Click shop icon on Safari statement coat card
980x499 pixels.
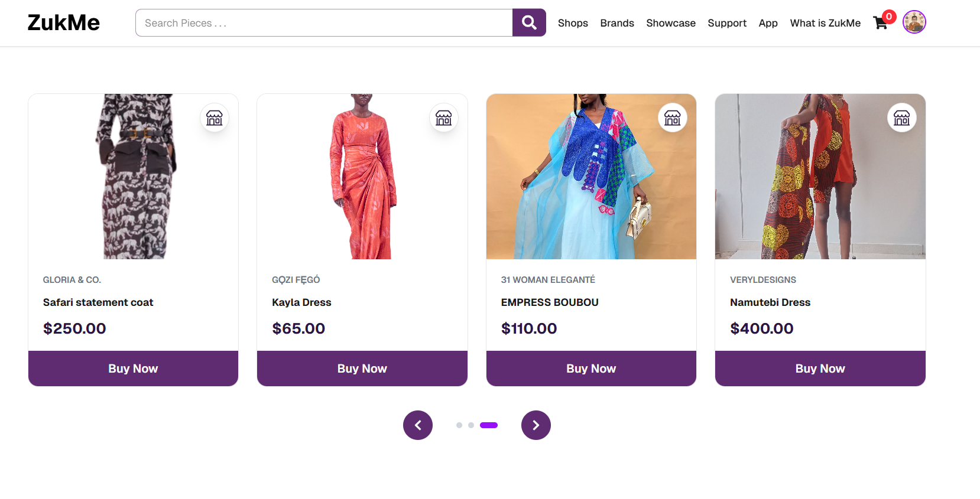pos(215,118)
